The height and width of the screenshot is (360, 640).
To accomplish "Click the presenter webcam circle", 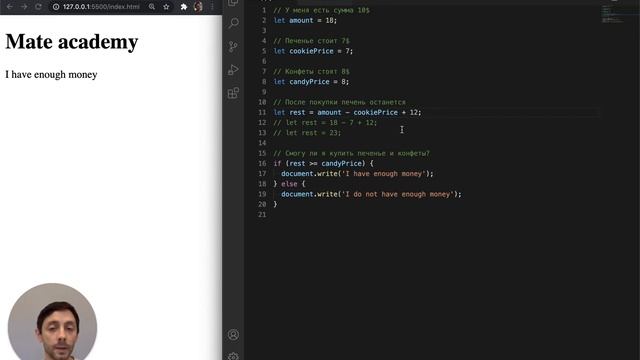I will pyautogui.click(x=52, y=322).
